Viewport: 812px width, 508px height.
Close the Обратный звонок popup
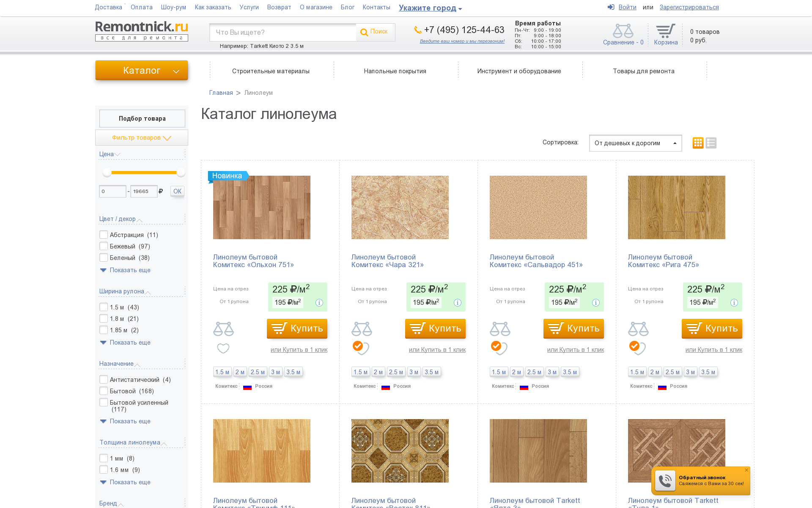click(x=746, y=470)
